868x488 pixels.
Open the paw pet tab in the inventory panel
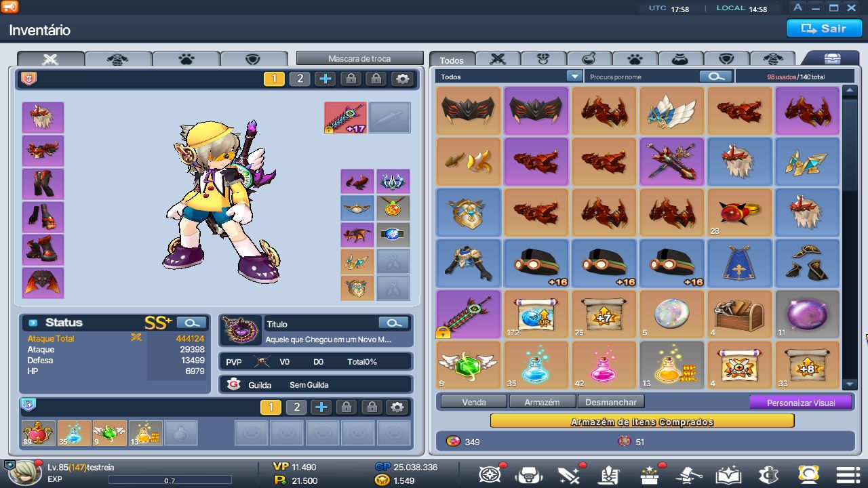(x=635, y=59)
